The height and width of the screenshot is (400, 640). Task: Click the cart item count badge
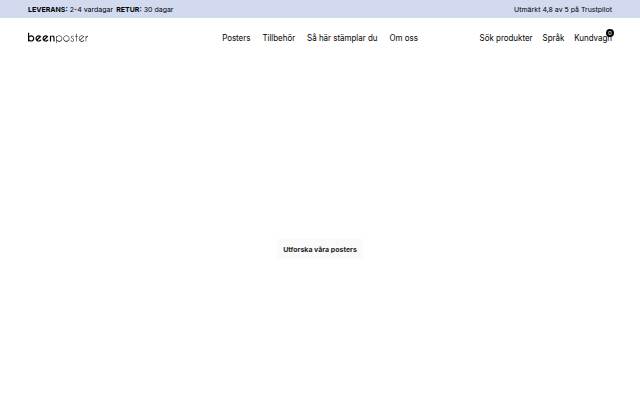610,33
